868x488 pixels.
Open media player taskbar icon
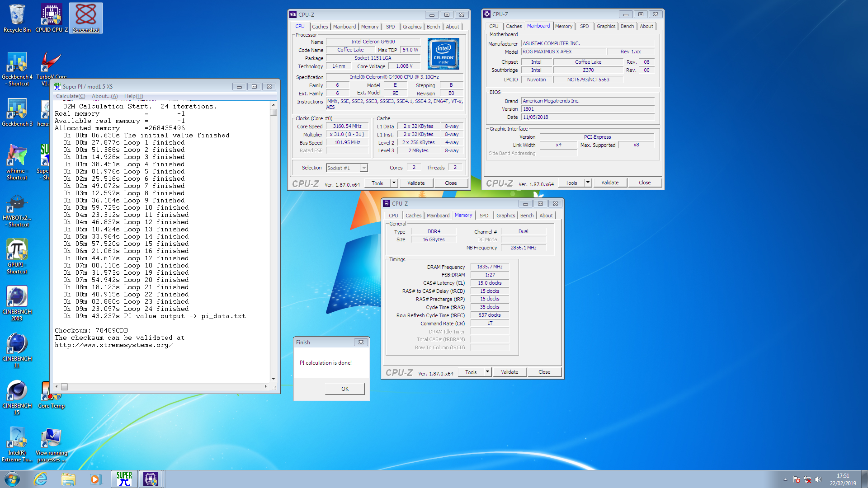click(x=95, y=479)
